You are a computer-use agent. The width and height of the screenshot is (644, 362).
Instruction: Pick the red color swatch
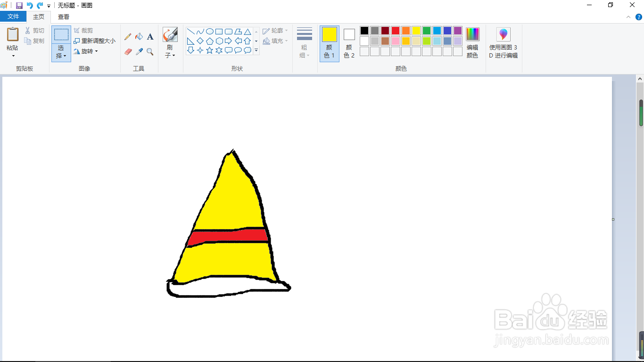point(396,31)
